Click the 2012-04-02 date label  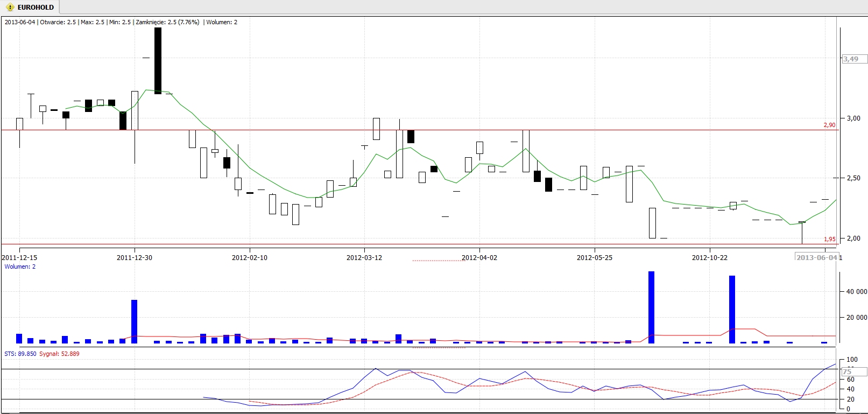pos(479,257)
